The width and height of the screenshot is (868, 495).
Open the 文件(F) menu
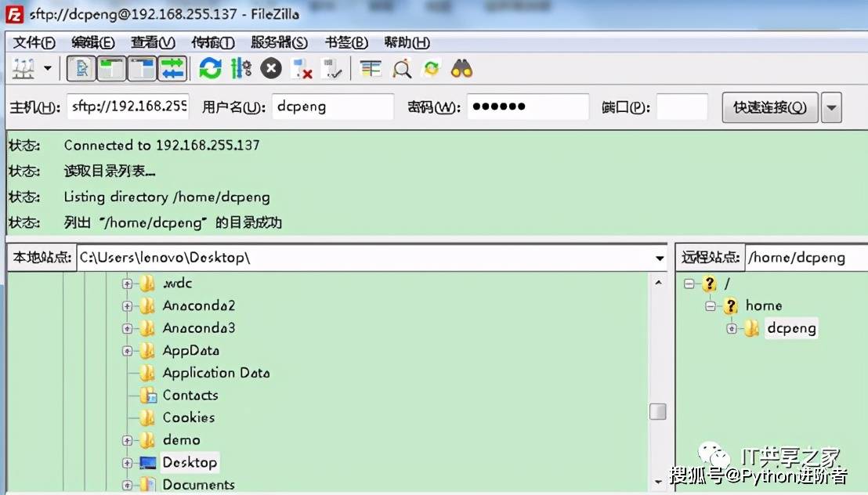[34, 42]
